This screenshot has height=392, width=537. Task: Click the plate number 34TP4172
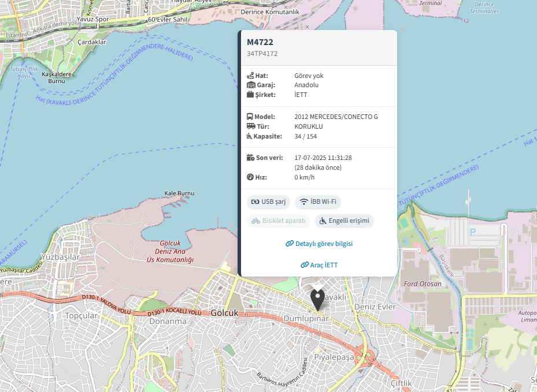pos(262,54)
